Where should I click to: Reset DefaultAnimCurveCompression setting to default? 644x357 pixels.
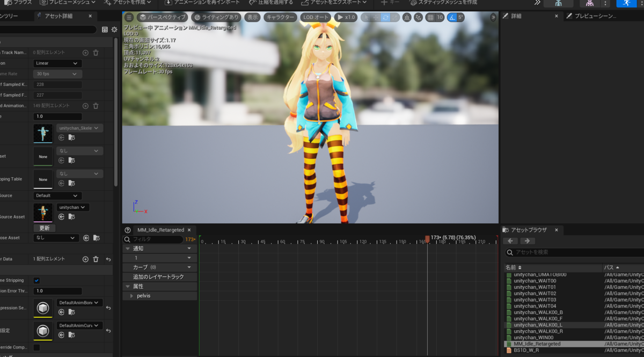click(108, 331)
